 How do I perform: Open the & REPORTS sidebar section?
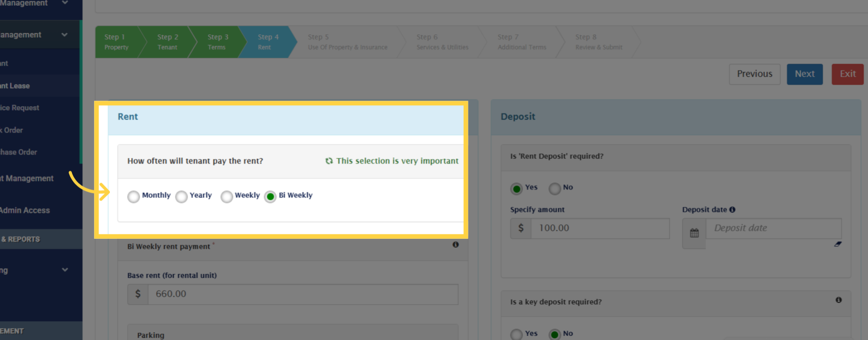pyautogui.click(x=41, y=239)
